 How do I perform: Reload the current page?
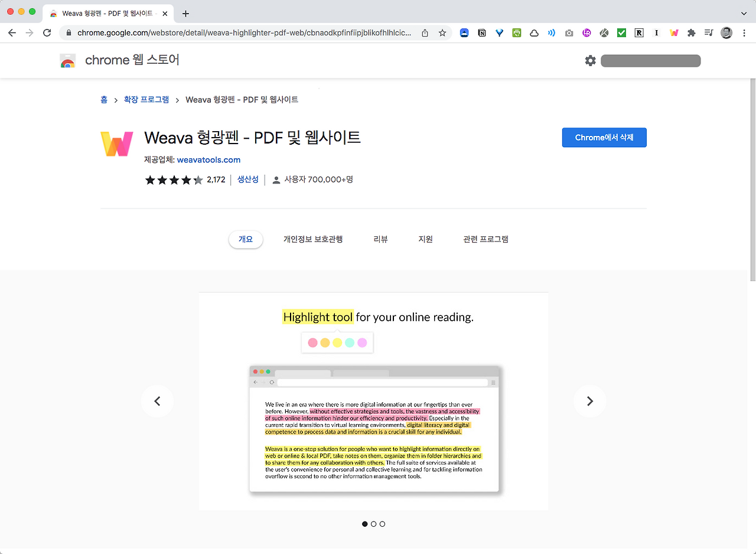click(47, 33)
